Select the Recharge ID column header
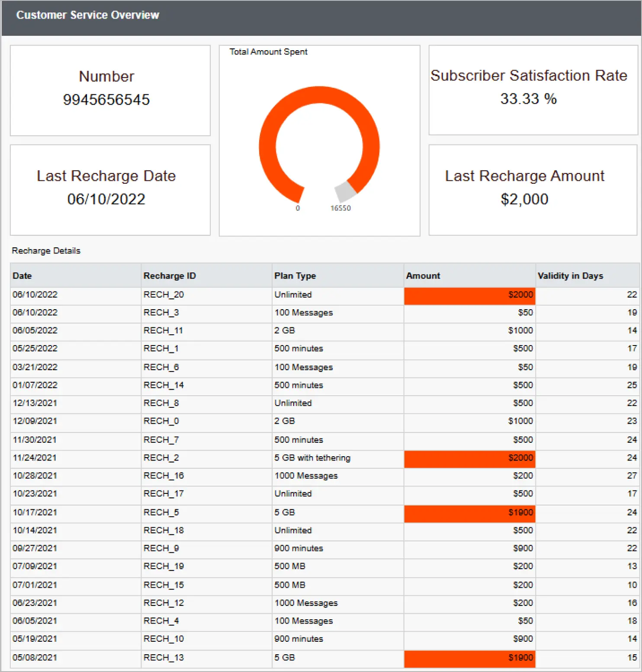Screen dimensions: 642x672 [170, 275]
